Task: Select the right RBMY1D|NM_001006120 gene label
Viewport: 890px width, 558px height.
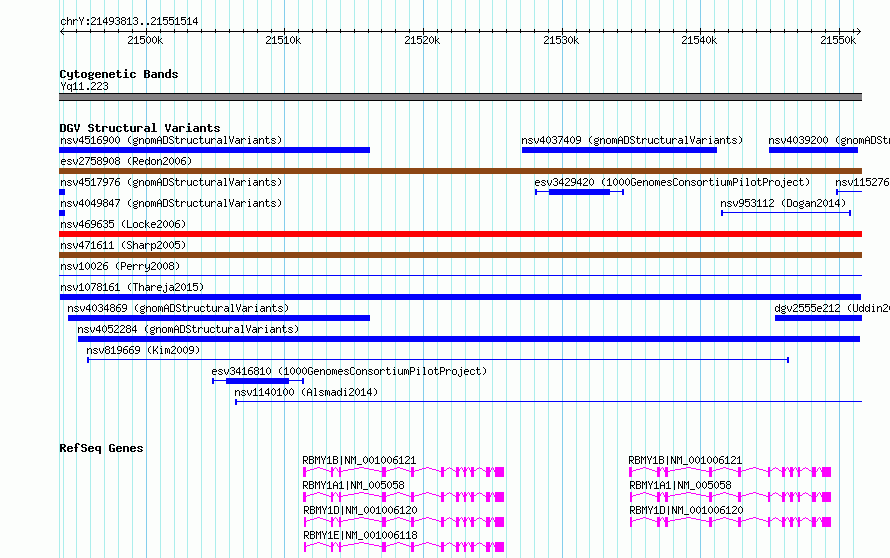Action: [686, 510]
